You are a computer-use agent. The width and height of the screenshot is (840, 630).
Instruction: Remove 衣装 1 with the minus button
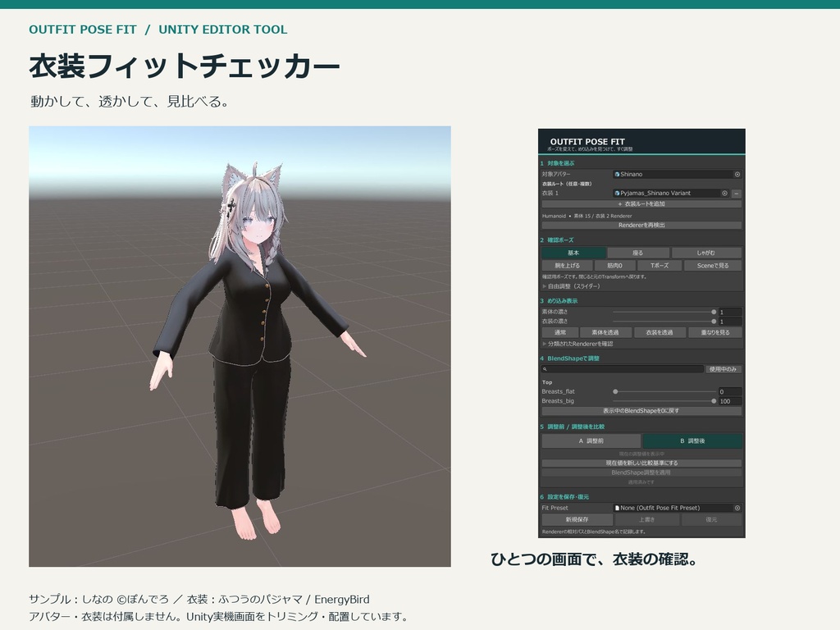[737, 194]
